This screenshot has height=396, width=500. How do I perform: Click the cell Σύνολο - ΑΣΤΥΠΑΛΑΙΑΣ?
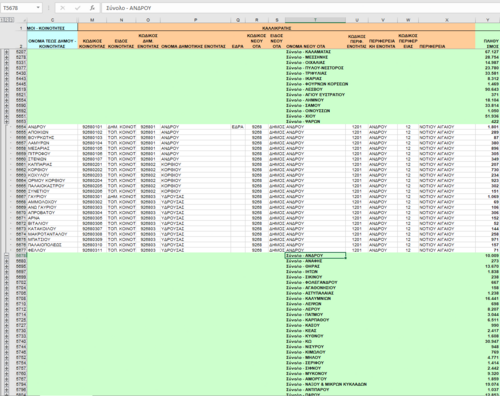pos(315,293)
